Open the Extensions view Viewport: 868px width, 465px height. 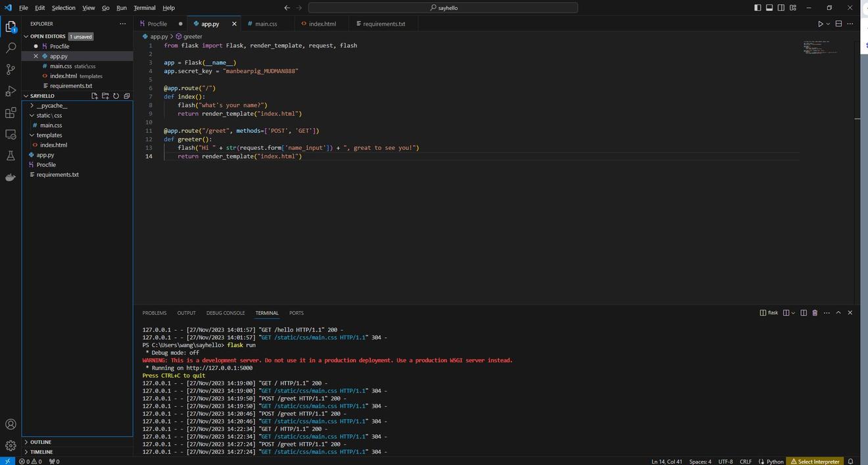(11, 113)
